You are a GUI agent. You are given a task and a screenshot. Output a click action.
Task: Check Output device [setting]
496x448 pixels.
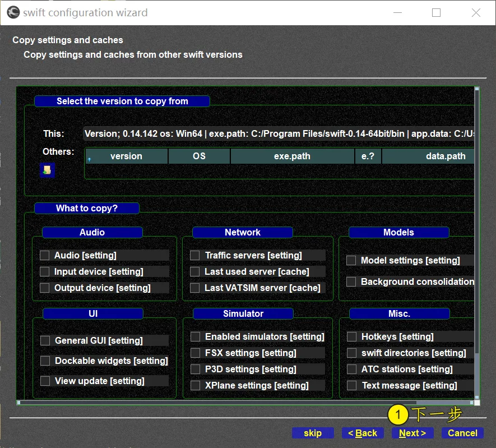tap(45, 288)
